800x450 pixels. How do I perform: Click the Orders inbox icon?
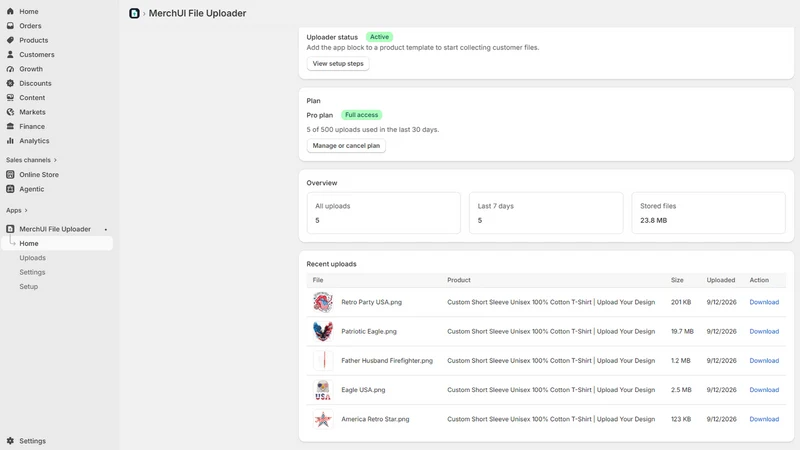click(x=10, y=26)
